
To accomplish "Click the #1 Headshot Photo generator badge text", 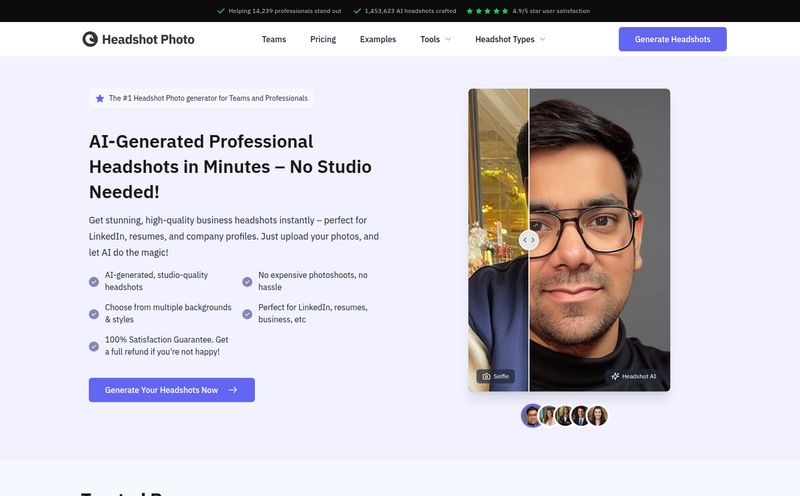I will click(208, 98).
